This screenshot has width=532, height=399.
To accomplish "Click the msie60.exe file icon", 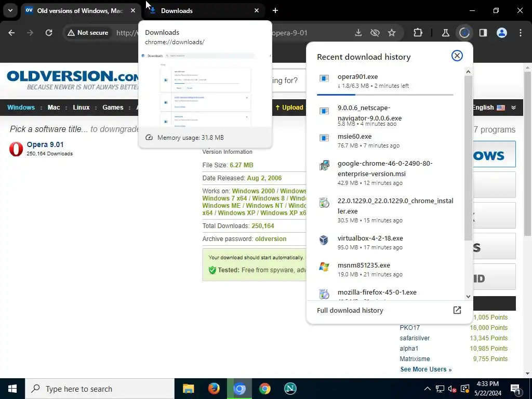I will tap(324, 138).
